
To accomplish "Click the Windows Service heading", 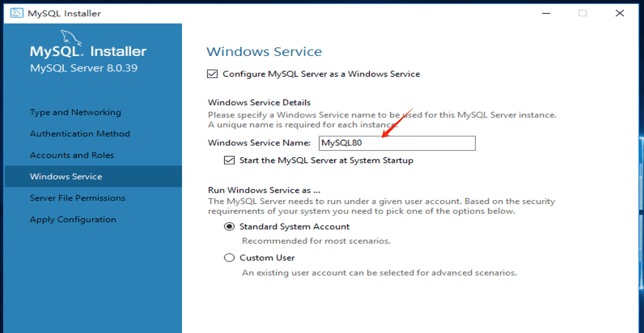I will pyautogui.click(x=264, y=52).
